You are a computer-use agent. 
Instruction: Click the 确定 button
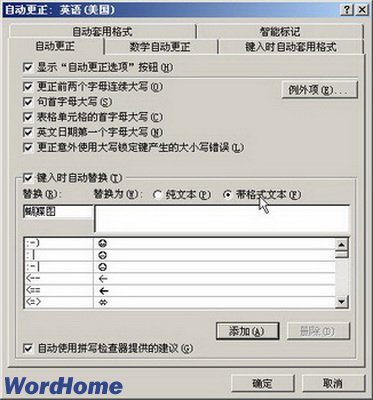click(x=263, y=383)
